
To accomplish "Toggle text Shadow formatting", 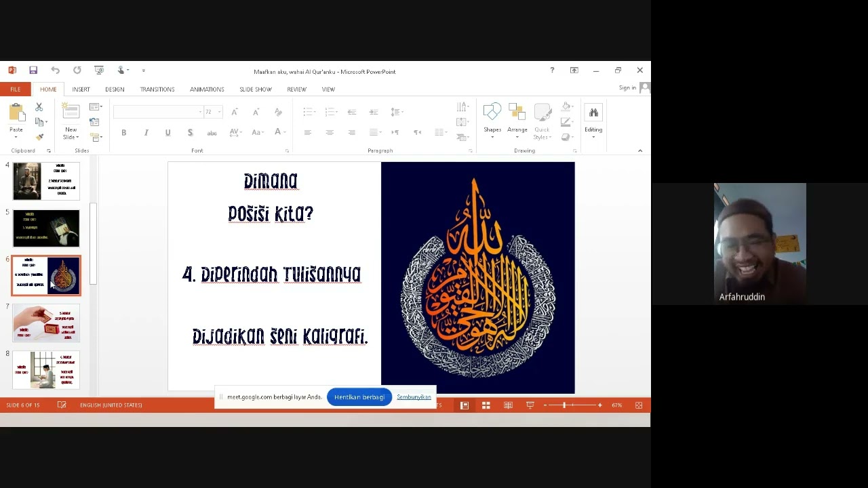I will [x=190, y=133].
